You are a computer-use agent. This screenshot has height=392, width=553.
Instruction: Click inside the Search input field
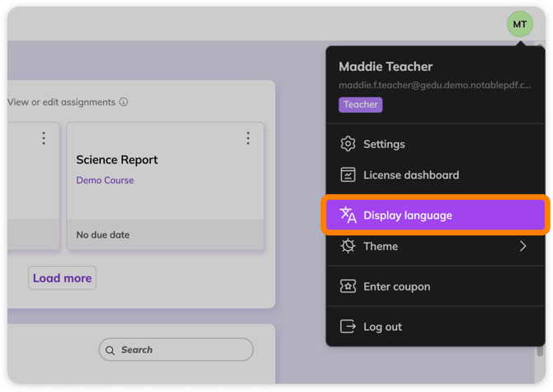[x=176, y=350]
